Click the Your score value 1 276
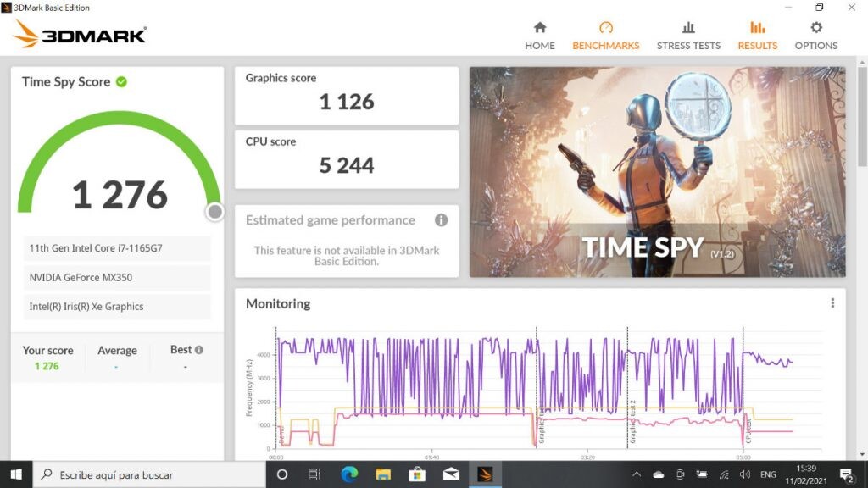 point(47,366)
